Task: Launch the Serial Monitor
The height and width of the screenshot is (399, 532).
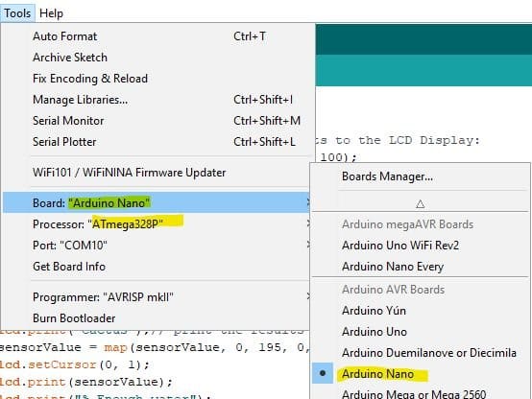Action: point(157,120)
